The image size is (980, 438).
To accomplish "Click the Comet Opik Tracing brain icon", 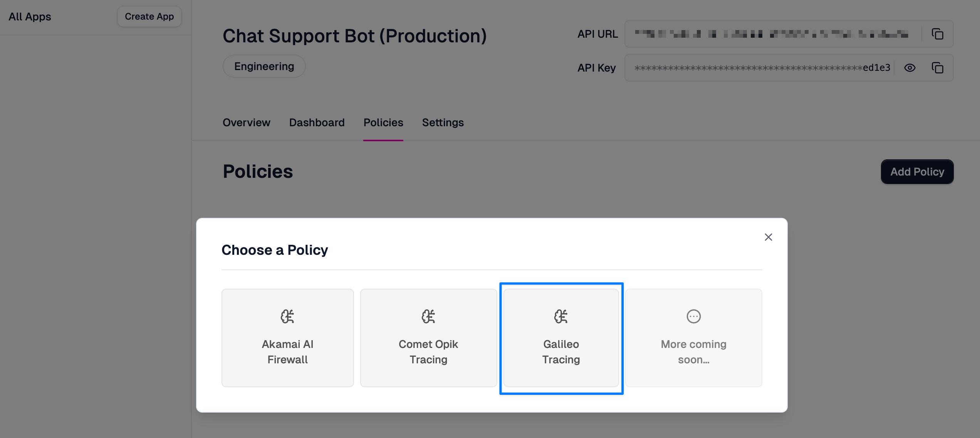I will 428,316.
